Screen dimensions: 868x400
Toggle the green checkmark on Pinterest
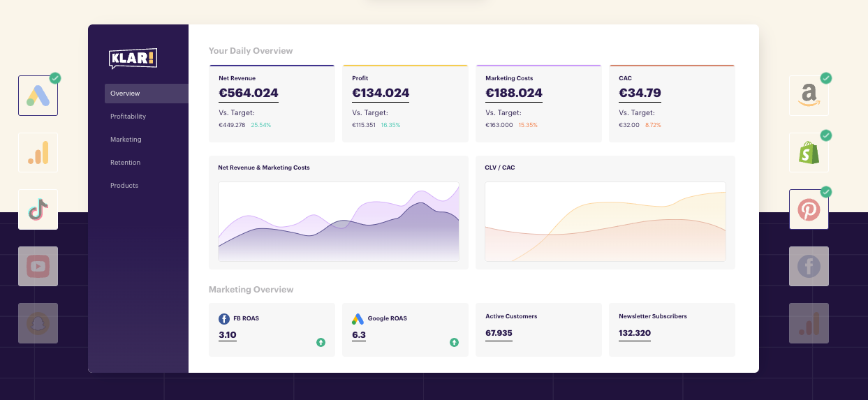(x=826, y=191)
